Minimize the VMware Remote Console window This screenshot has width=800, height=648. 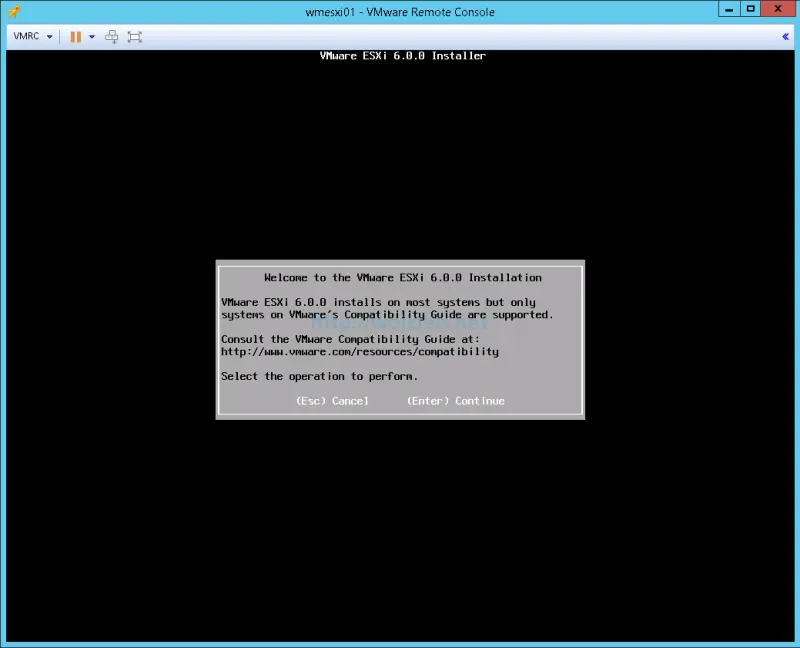(x=727, y=11)
